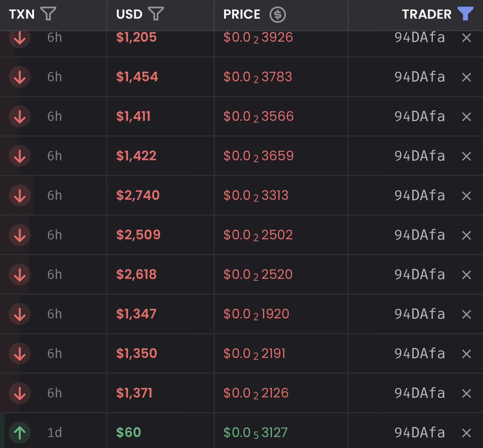Open the TXN column filter icon

point(48,14)
